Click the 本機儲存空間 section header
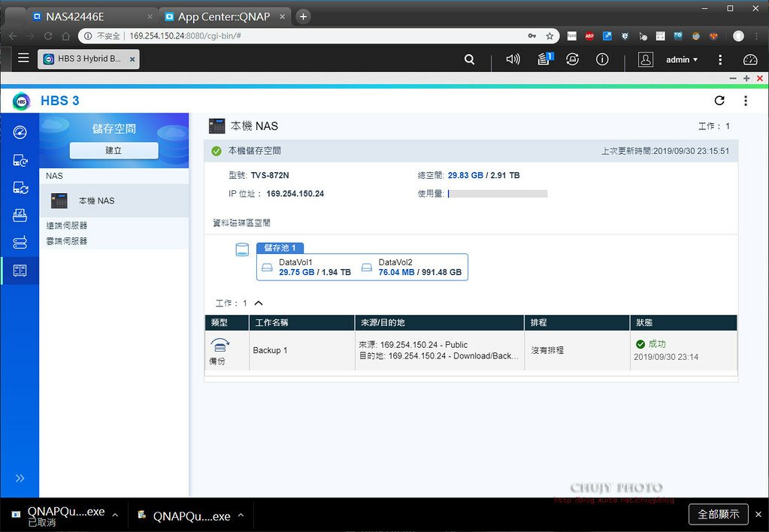This screenshot has height=532, width=769. pos(471,150)
